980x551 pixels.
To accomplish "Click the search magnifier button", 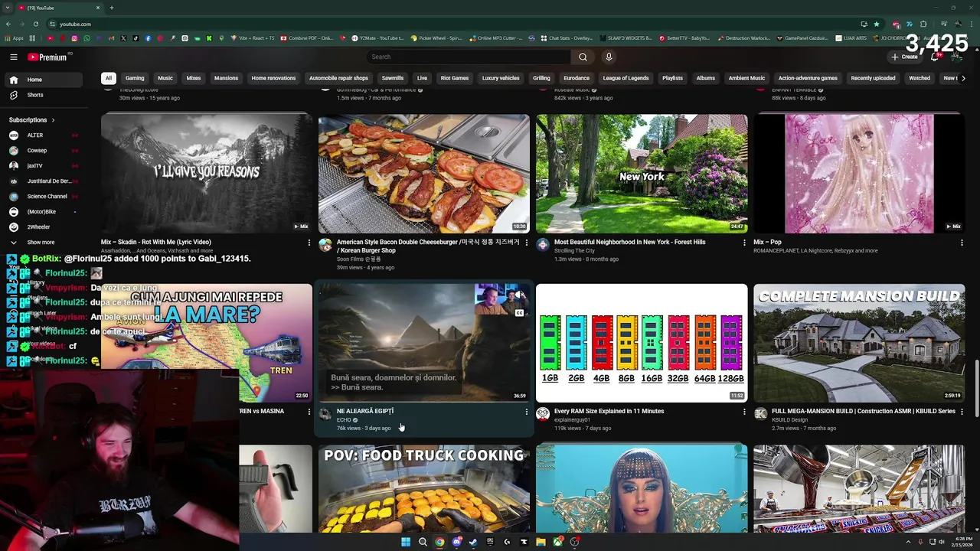I will (583, 57).
